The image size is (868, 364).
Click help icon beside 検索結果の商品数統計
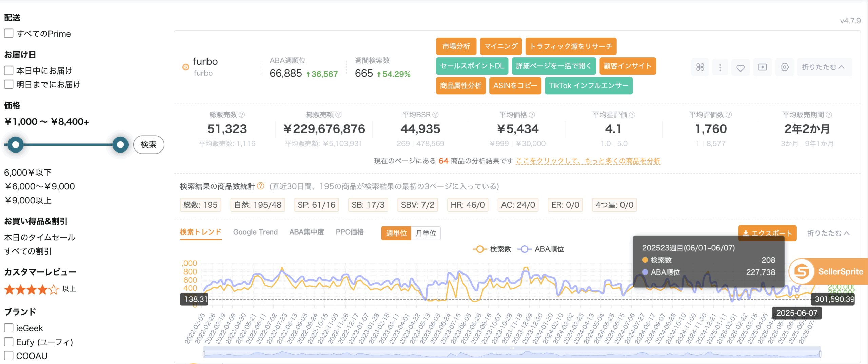[260, 186]
